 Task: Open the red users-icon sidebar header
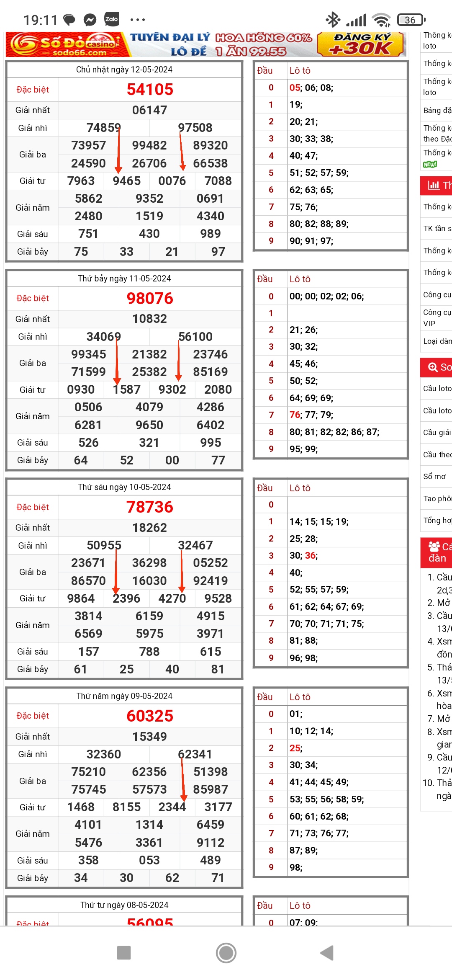(x=436, y=552)
